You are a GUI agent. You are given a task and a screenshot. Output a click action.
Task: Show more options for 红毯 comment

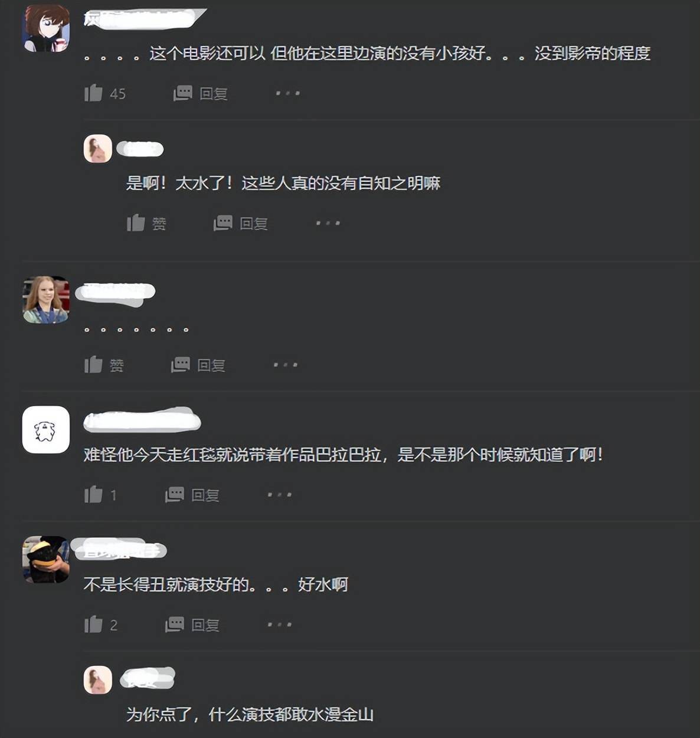click(279, 495)
